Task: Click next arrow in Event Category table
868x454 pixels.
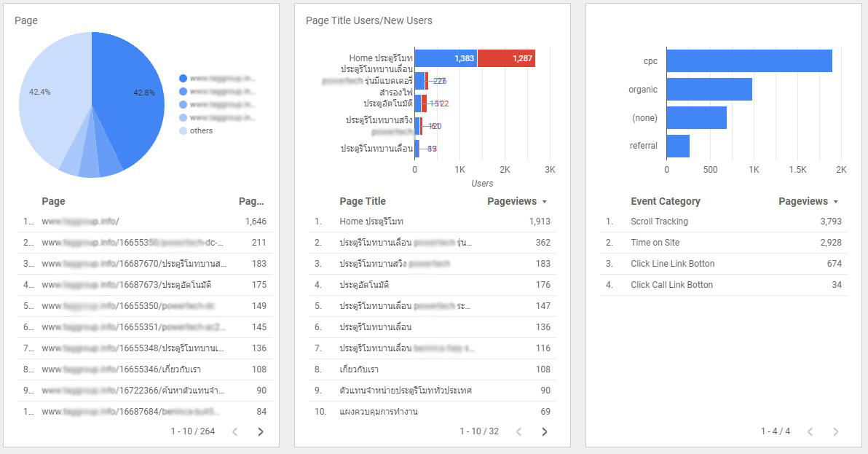Action: [x=836, y=432]
